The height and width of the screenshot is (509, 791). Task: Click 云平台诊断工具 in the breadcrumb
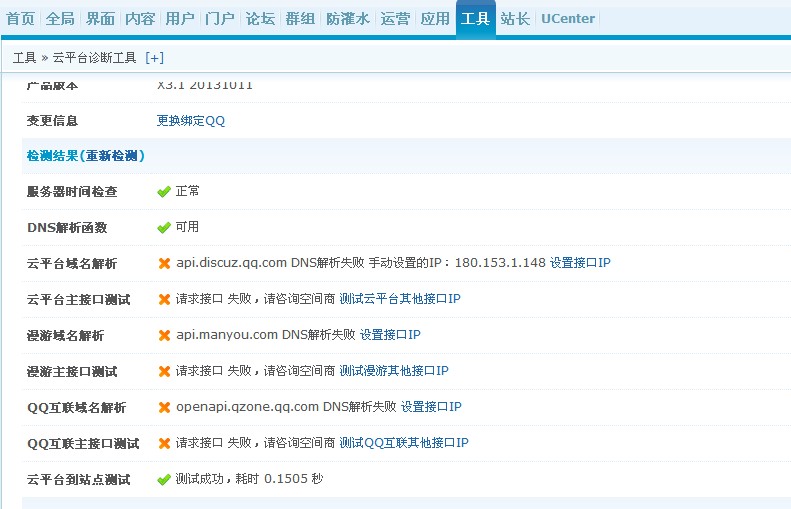coord(94,58)
